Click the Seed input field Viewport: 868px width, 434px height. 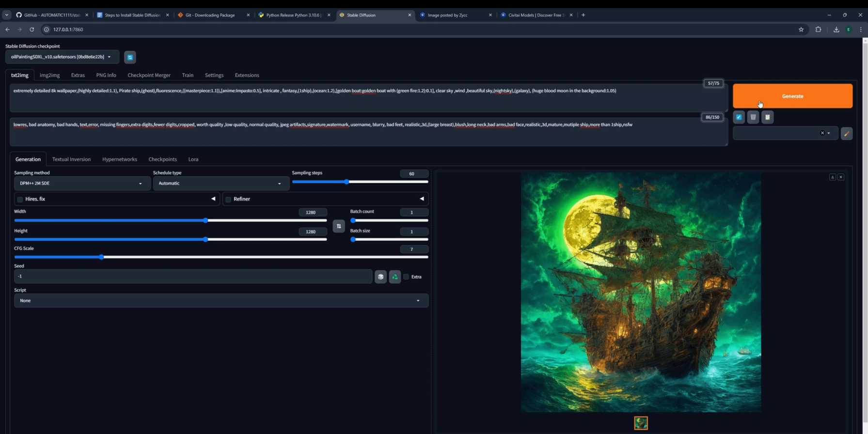click(x=193, y=277)
